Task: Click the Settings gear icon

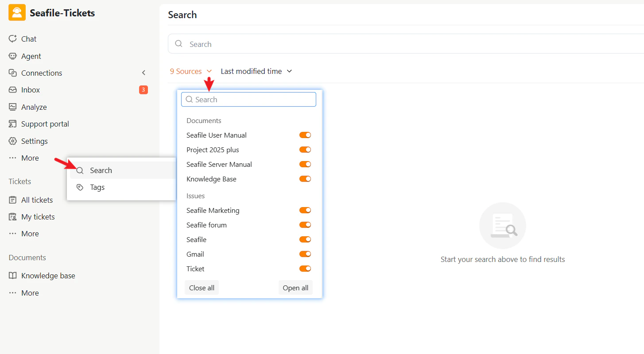Action: (x=13, y=141)
